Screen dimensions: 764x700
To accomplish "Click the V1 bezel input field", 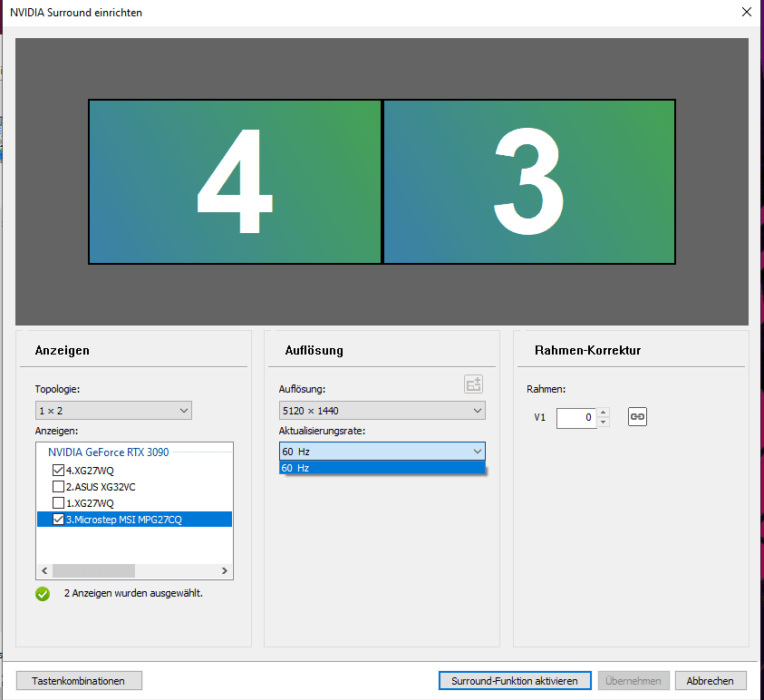I will click(576, 417).
